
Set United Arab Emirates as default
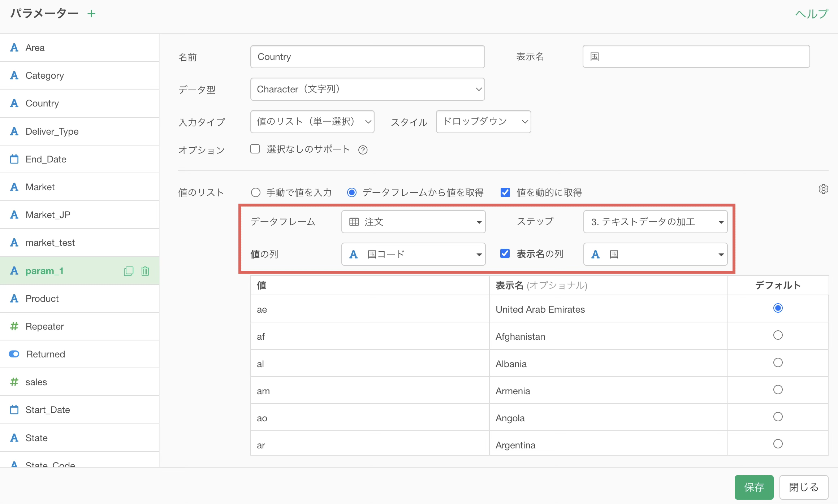tap(778, 308)
